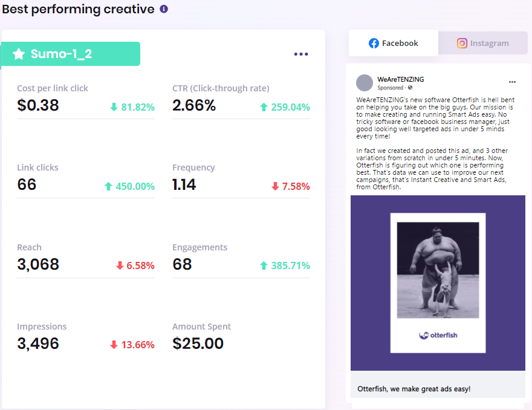
Task: Click the Instagram logo icon
Action: point(462,43)
